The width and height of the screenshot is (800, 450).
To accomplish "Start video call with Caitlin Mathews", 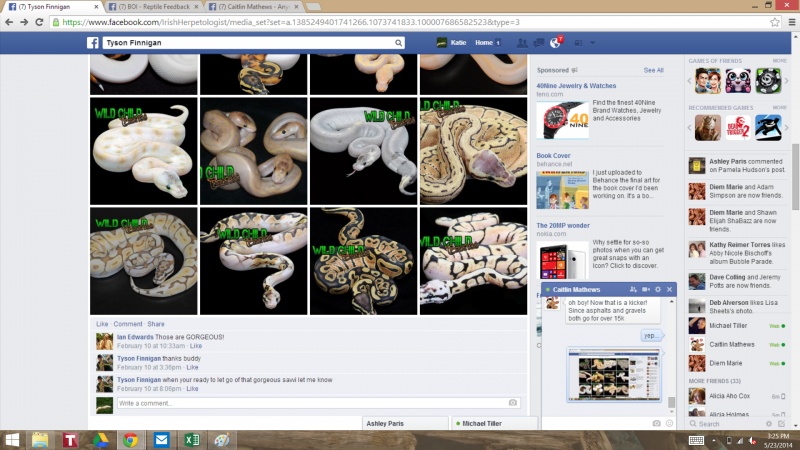I will (645, 289).
